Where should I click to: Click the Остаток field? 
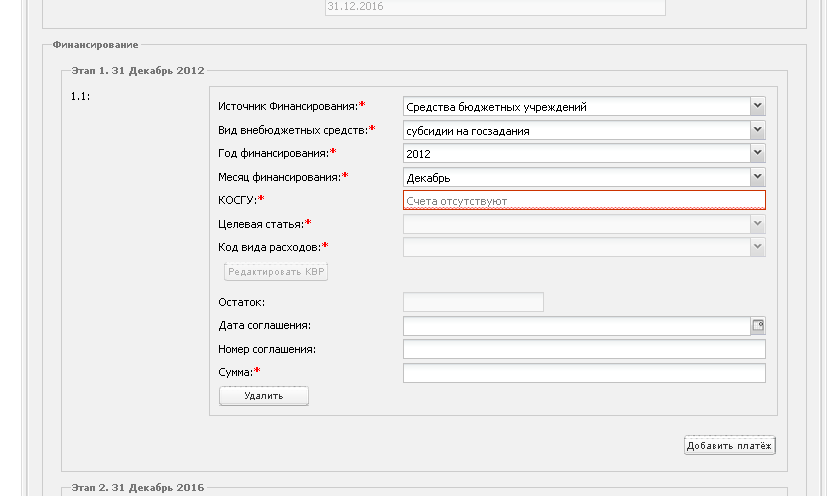pos(473,302)
